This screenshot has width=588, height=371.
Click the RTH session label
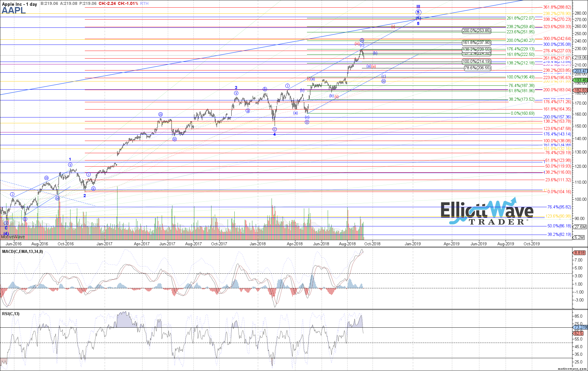coord(144,4)
